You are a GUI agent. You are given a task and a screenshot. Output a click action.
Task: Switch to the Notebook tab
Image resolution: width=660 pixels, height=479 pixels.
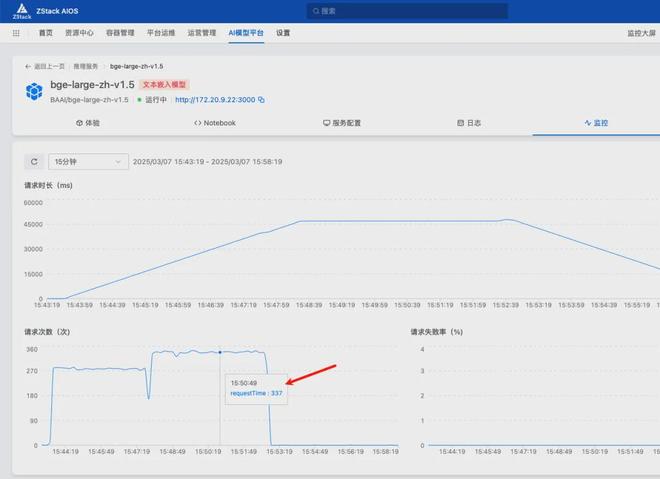click(x=215, y=123)
